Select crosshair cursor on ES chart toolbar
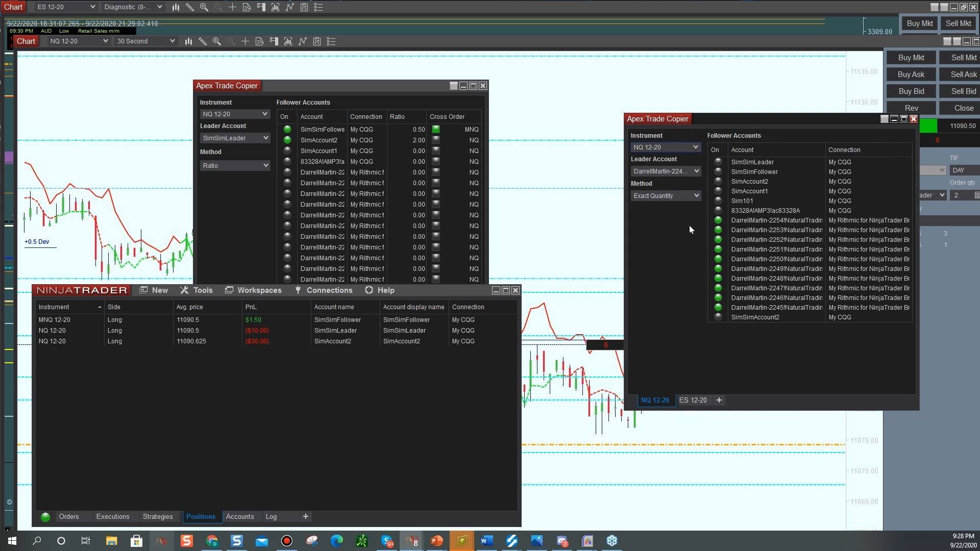This screenshot has height=551, width=980. pos(233,7)
